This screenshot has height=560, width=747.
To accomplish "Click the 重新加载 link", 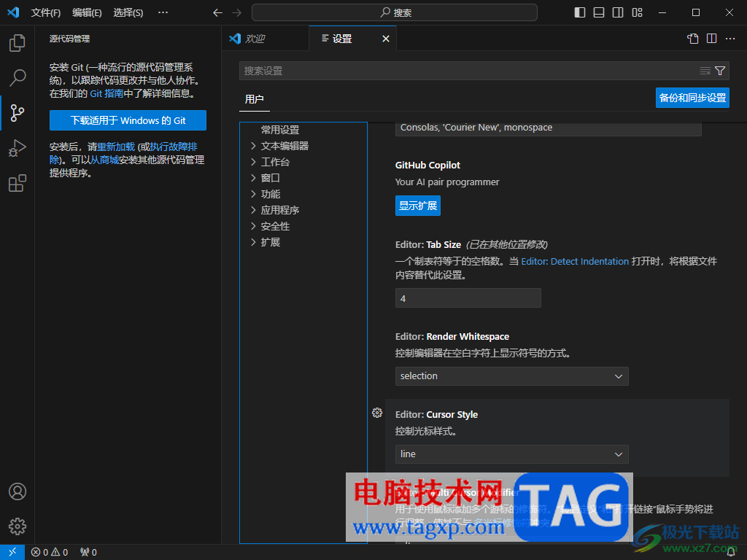I will pyautogui.click(x=116, y=147).
